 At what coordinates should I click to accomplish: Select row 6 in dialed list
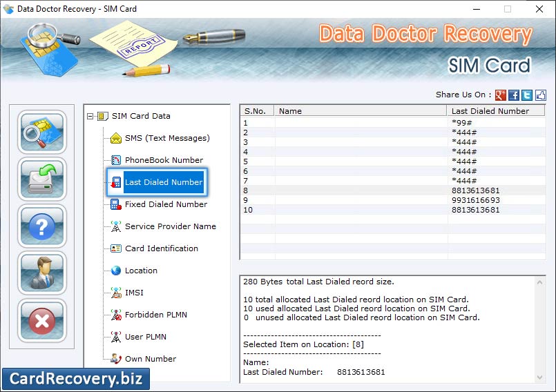tap(393, 171)
